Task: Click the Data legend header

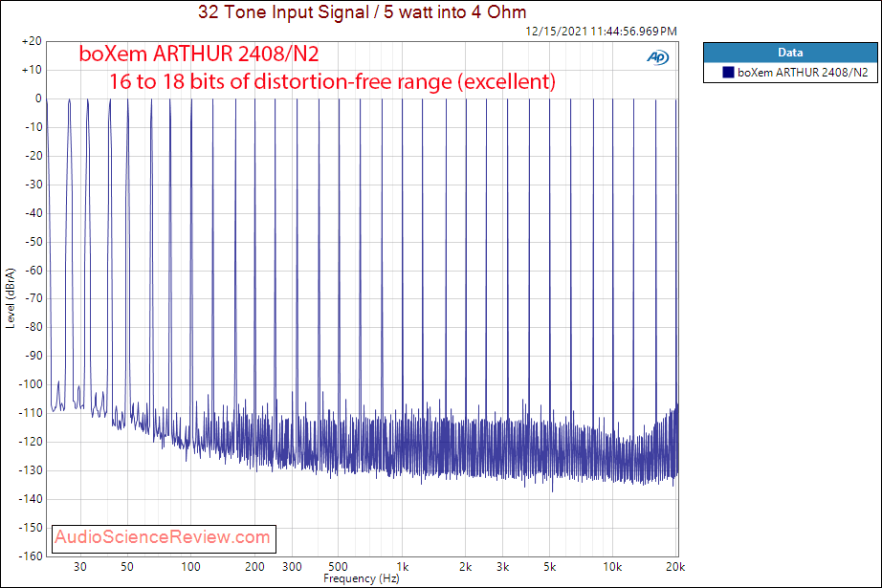Action: coord(790,53)
